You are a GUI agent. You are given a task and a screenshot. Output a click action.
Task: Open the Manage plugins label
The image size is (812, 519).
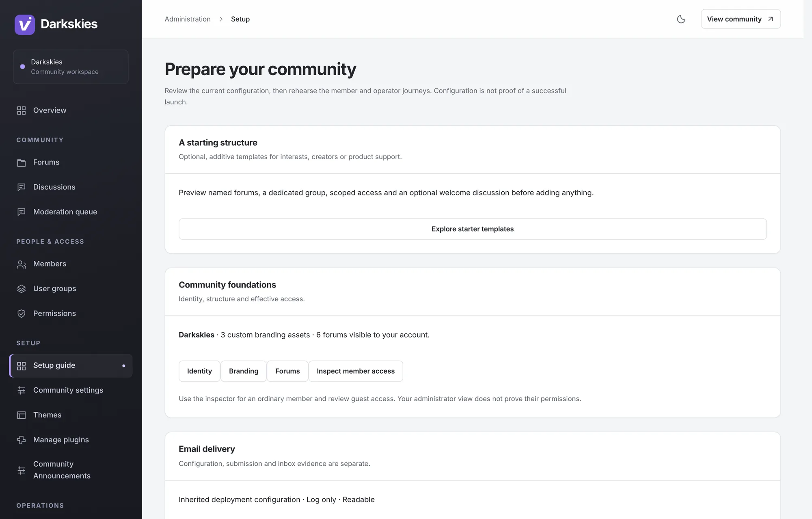(61, 440)
